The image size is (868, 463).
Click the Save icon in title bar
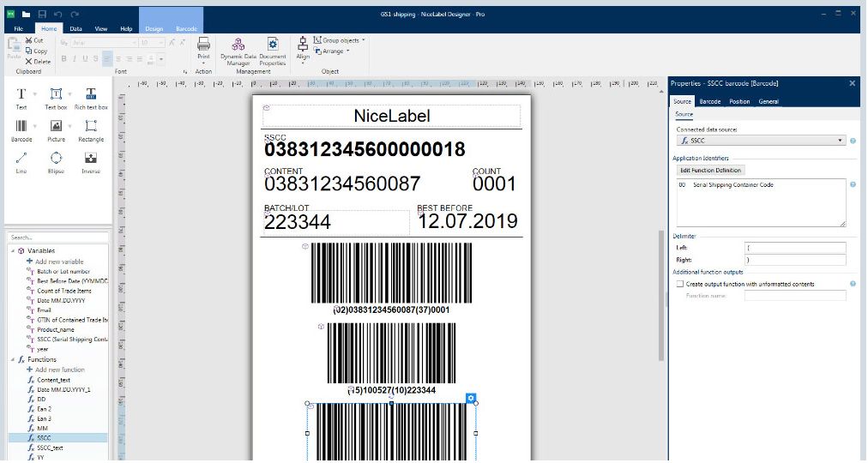pyautogui.click(x=42, y=15)
